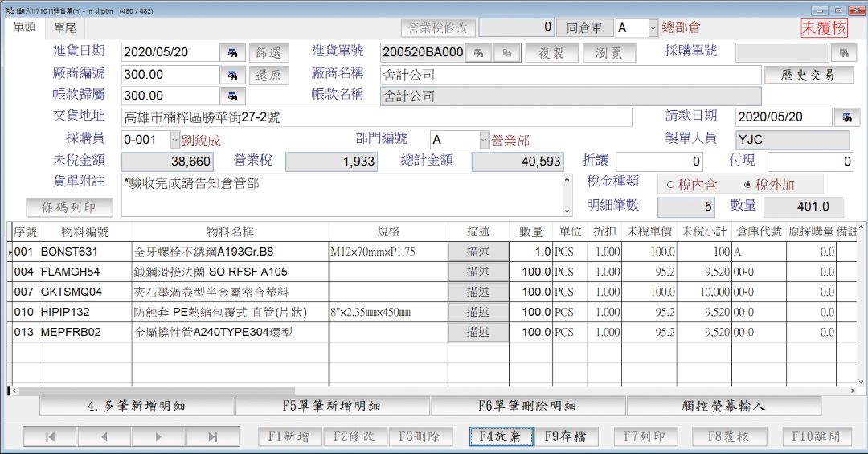Click 描述 button in MEPFRB02 row
Viewport: 868px width, 454px height.
(x=478, y=332)
